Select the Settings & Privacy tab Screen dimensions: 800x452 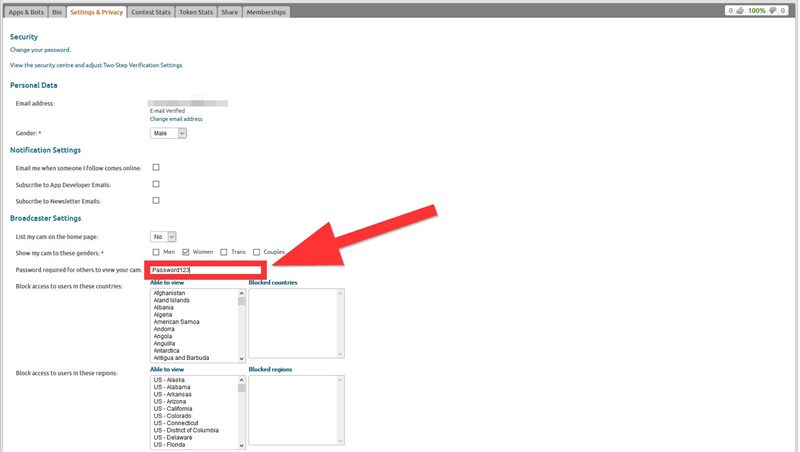(x=96, y=12)
